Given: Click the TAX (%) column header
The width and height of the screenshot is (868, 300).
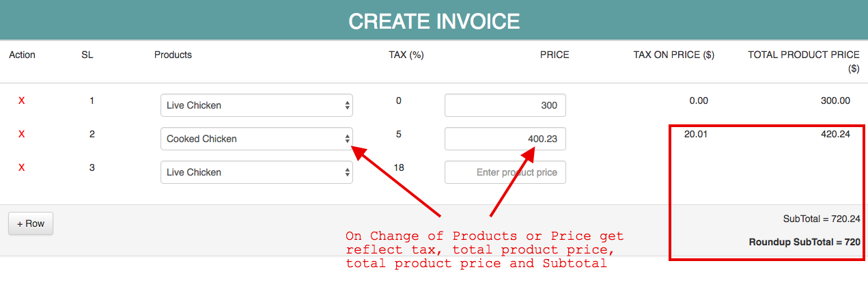Looking at the screenshot, I should pos(406,55).
